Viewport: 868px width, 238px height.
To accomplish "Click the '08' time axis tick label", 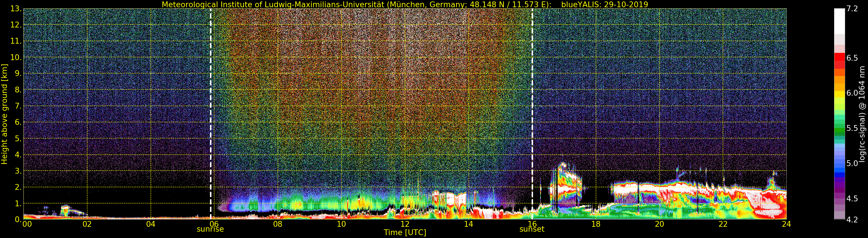I will coord(278,224).
